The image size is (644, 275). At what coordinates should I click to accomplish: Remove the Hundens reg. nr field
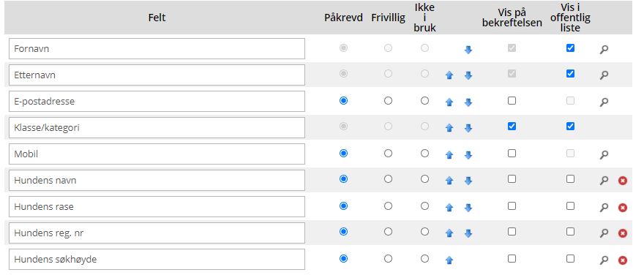tap(623, 233)
